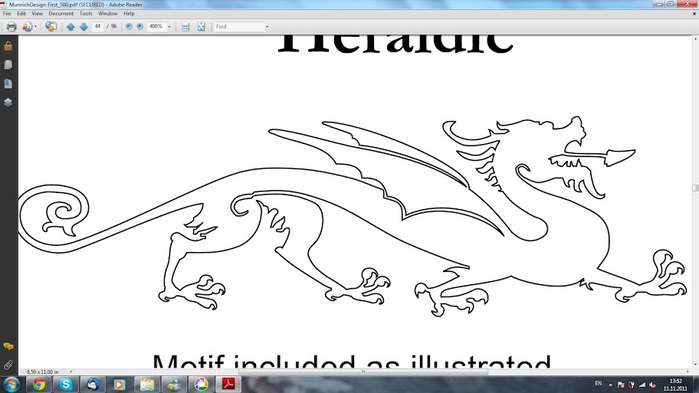The image size is (699, 393).
Task: Open the create PDF icon dropdown arrow
Action: coord(36,27)
